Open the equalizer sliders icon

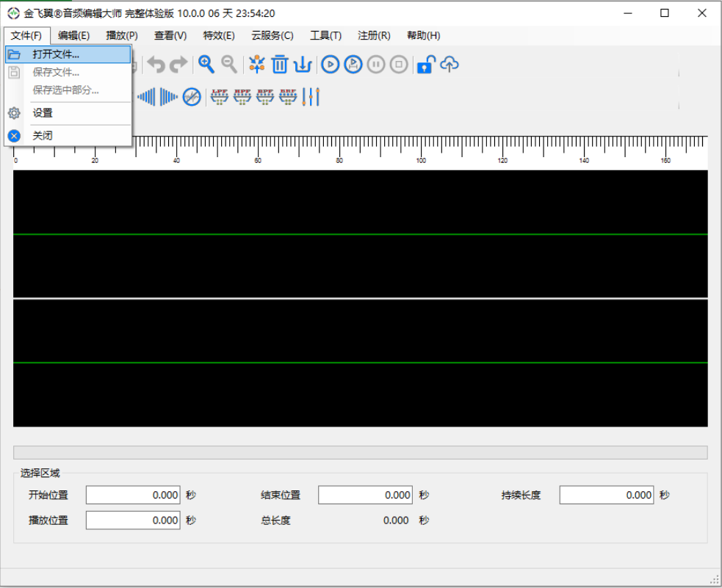[x=311, y=97]
